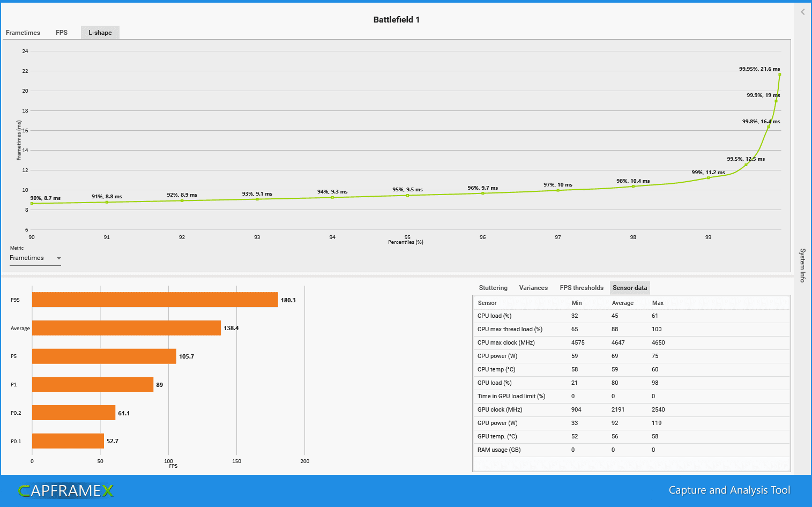The width and height of the screenshot is (812, 507).
Task: Click the 93%, 9.1 ms data point
Action: click(257, 199)
